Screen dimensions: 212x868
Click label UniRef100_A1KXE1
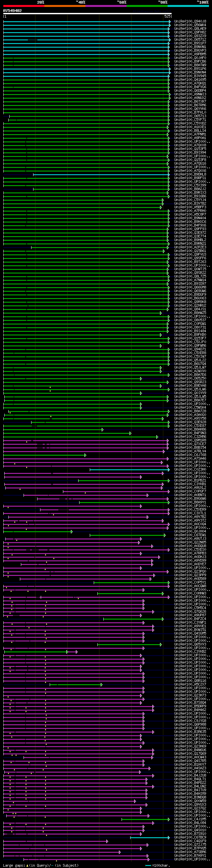(190, 128)
